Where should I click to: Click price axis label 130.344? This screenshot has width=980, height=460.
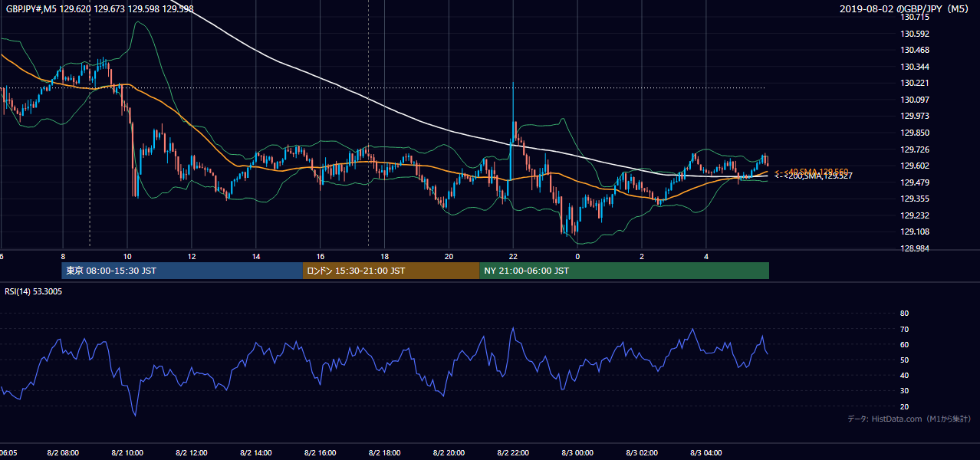[x=914, y=67]
